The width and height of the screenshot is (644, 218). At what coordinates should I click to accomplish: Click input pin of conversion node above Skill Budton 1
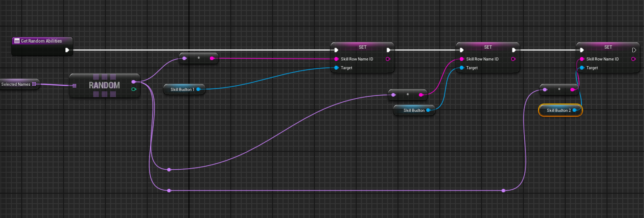pos(185,58)
